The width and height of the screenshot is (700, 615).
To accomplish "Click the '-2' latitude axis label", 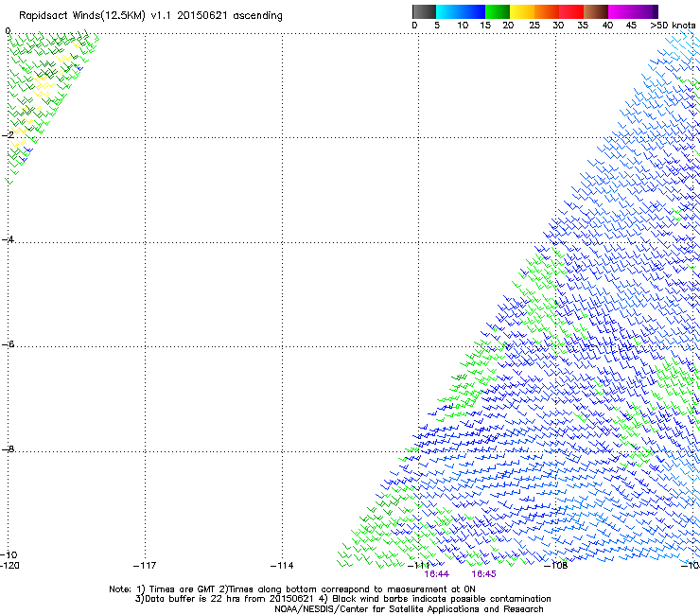I will coord(8,135).
